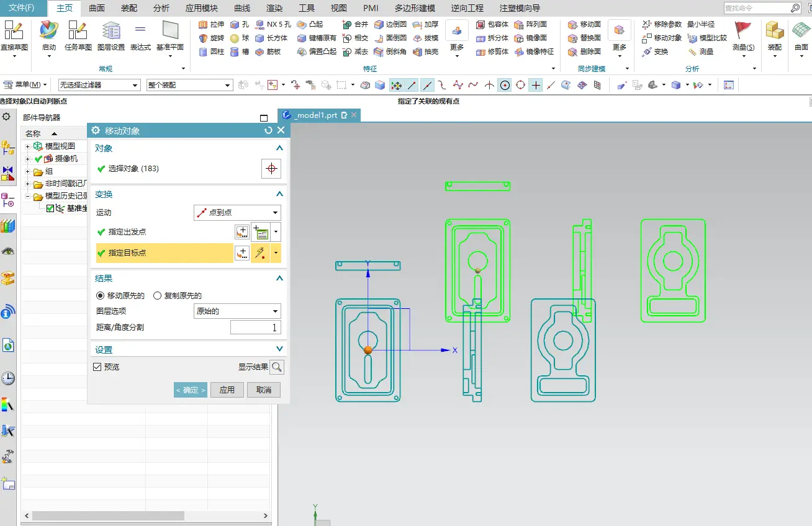Click the 应用 apply button
The width and height of the screenshot is (812, 526).
coord(227,390)
